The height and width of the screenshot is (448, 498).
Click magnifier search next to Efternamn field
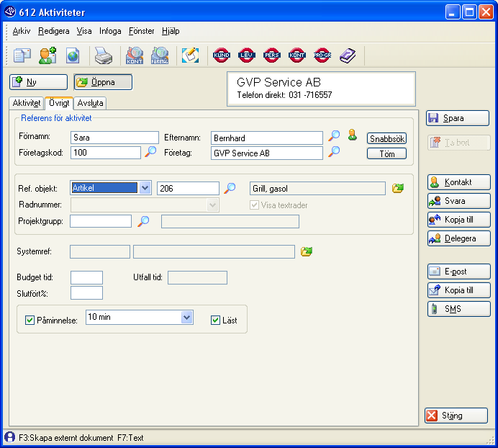click(x=334, y=135)
